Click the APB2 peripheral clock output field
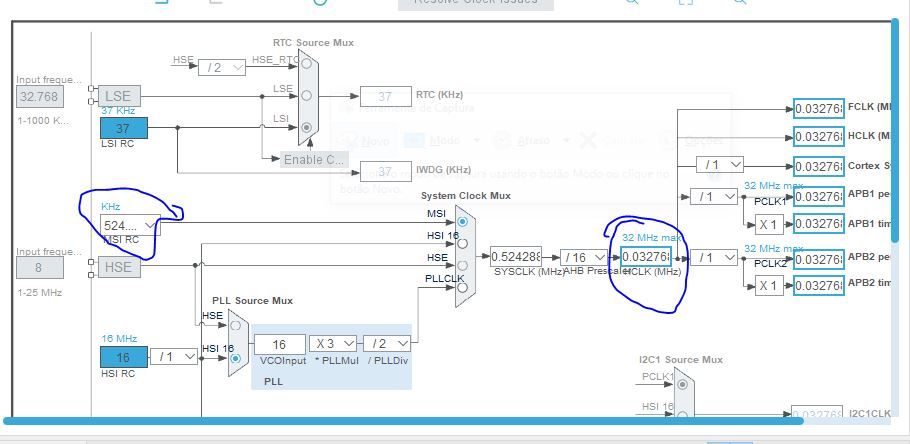Screen dimensions: 910x444 [819, 259]
